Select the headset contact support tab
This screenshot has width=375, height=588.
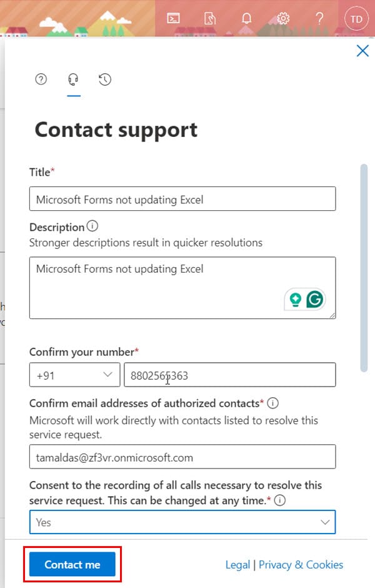point(73,79)
